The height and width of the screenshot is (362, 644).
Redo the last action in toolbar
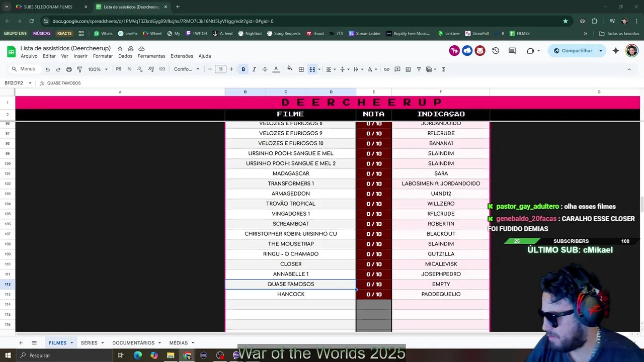58,69
